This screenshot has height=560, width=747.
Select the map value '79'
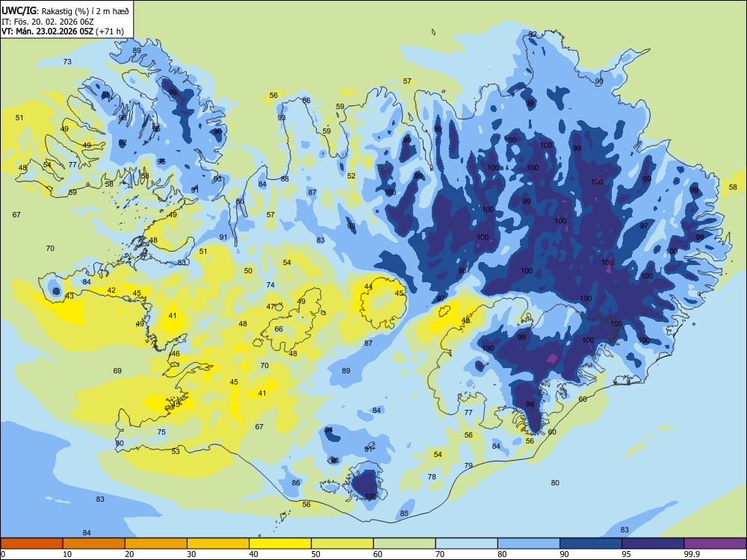468,465
